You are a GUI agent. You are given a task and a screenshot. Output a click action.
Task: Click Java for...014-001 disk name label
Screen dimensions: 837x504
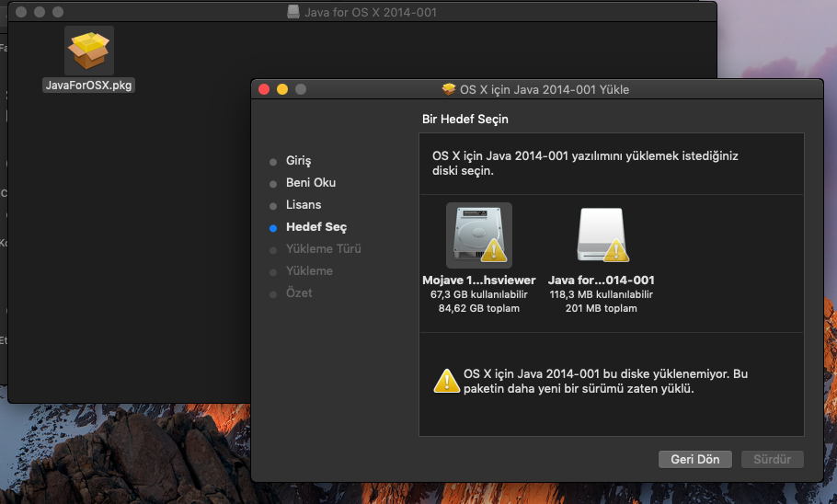pyautogui.click(x=601, y=281)
